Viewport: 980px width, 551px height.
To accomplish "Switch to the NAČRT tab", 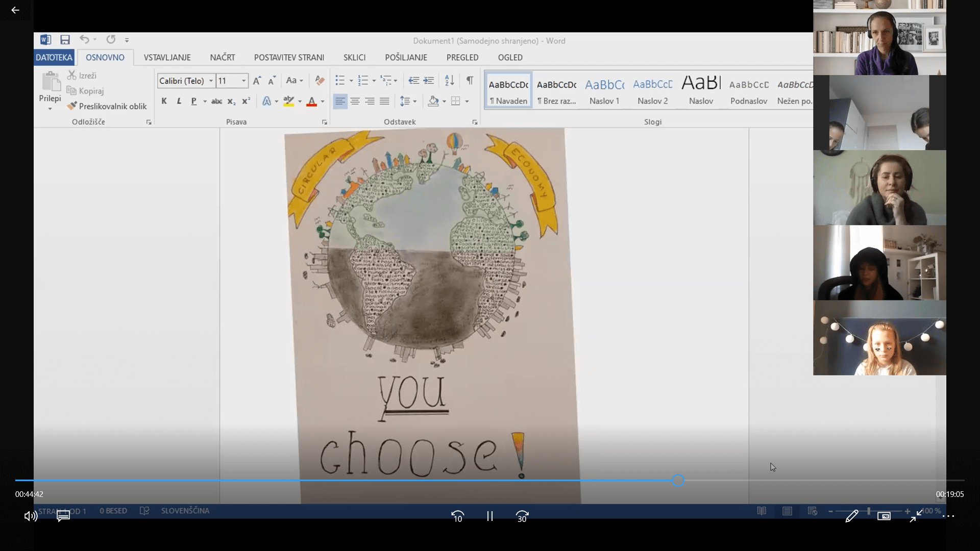I will (223, 57).
